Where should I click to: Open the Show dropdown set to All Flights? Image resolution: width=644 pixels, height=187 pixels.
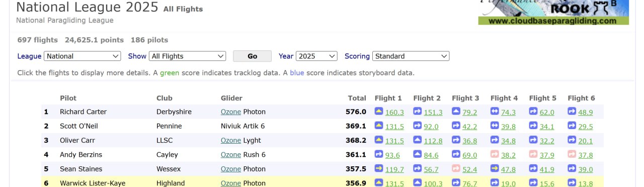(x=188, y=56)
